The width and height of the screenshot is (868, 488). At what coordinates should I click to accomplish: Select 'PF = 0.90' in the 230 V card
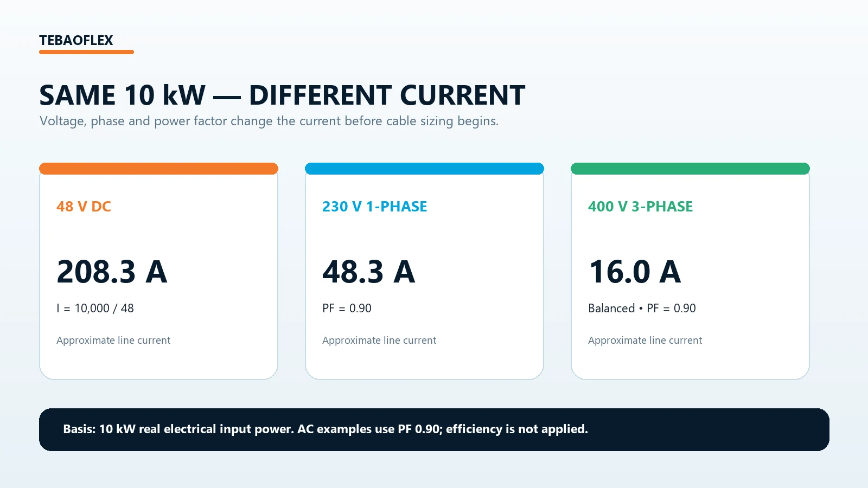pyautogui.click(x=347, y=309)
